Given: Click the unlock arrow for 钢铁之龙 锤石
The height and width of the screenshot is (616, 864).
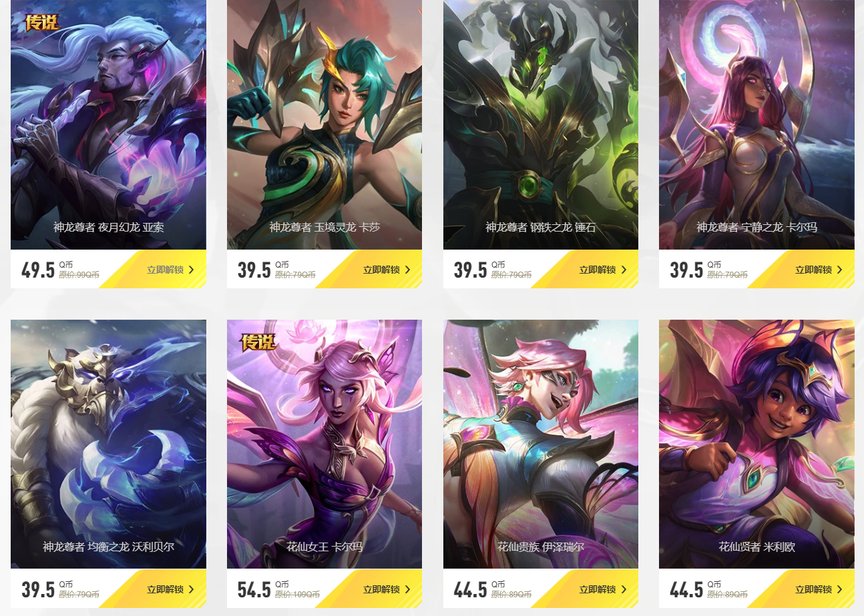Looking at the screenshot, I should click(624, 270).
